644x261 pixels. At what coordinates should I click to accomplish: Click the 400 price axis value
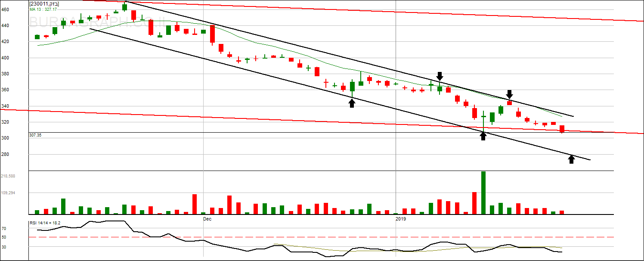(5, 58)
